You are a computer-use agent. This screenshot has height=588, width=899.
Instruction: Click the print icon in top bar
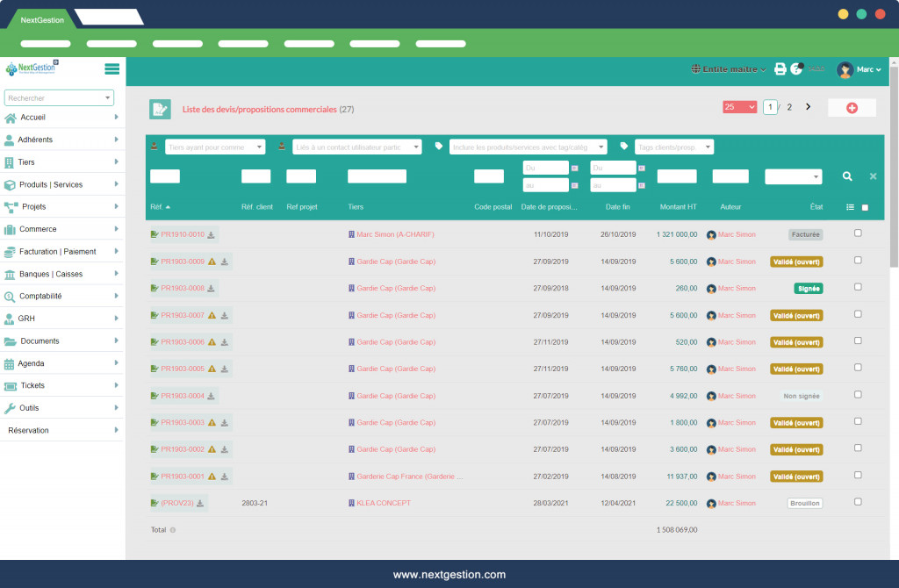[780, 69]
